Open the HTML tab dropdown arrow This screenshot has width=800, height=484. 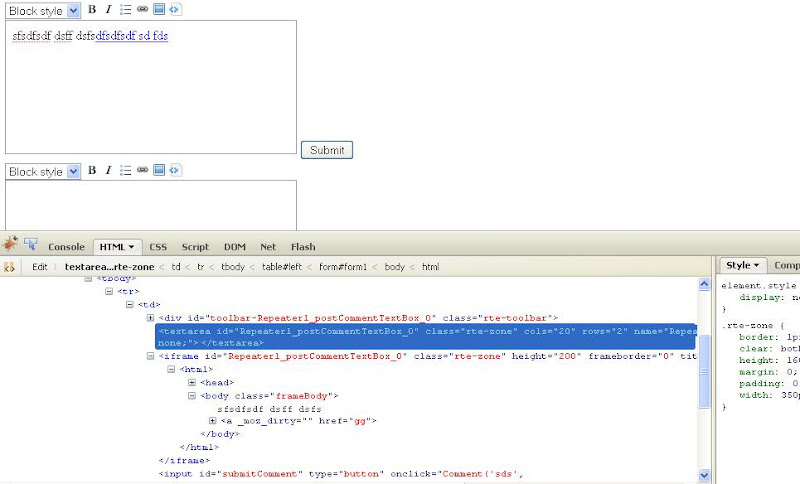132,247
